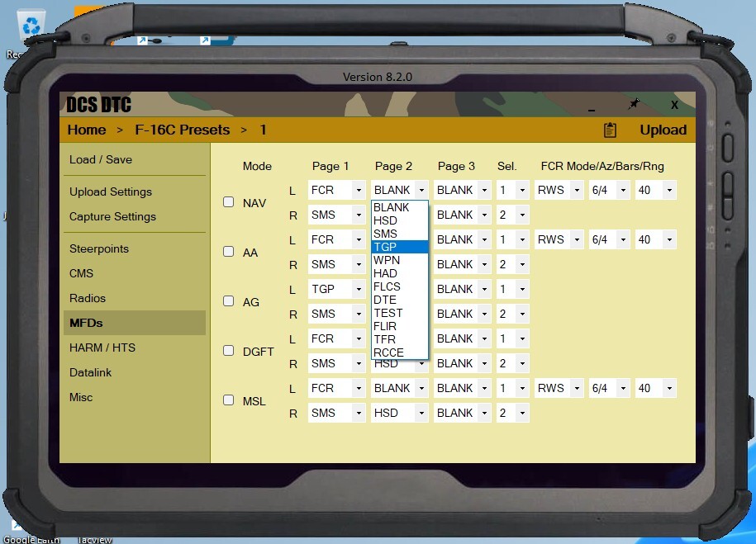Open NAV range 40 dropdown
The image size is (756, 544).
(x=656, y=190)
